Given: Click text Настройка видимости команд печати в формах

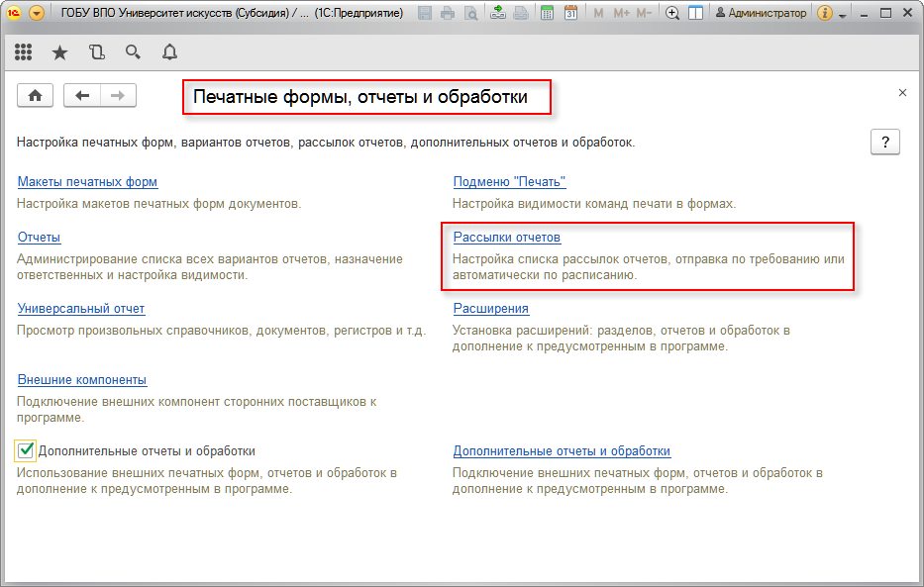Looking at the screenshot, I should point(594,204).
